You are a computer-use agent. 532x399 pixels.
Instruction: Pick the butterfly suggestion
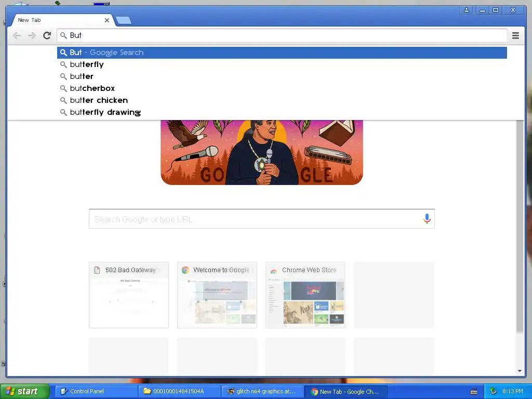point(282,64)
